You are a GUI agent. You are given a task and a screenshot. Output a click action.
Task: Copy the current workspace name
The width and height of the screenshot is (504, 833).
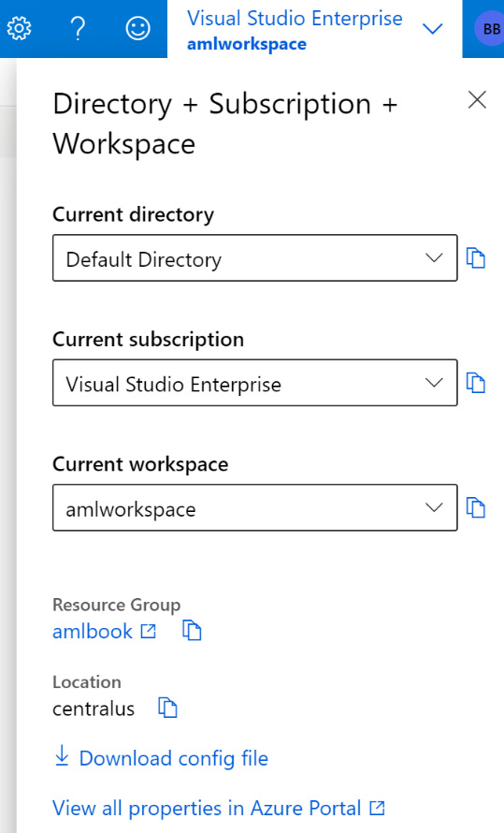476,508
